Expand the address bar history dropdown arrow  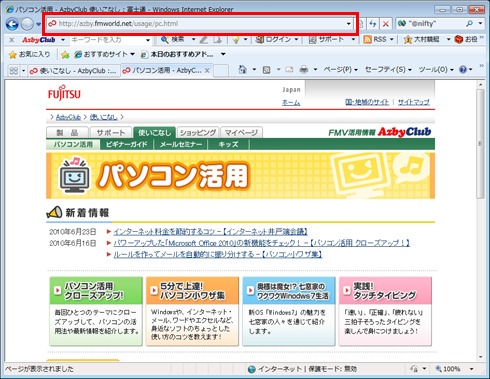pos(349,24)
